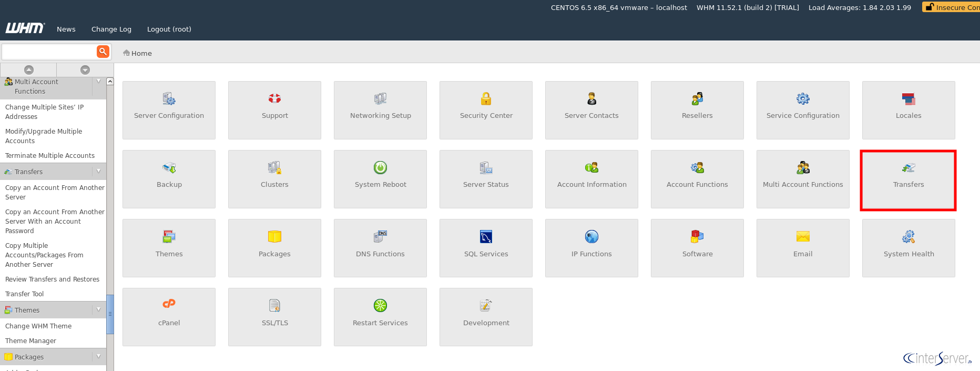Click the sidebar collapse-all up arrow

29,70
